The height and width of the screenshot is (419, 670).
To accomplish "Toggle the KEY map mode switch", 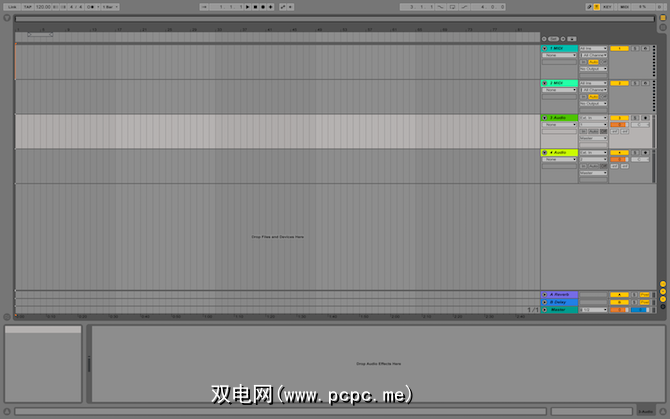I will 607,7.
